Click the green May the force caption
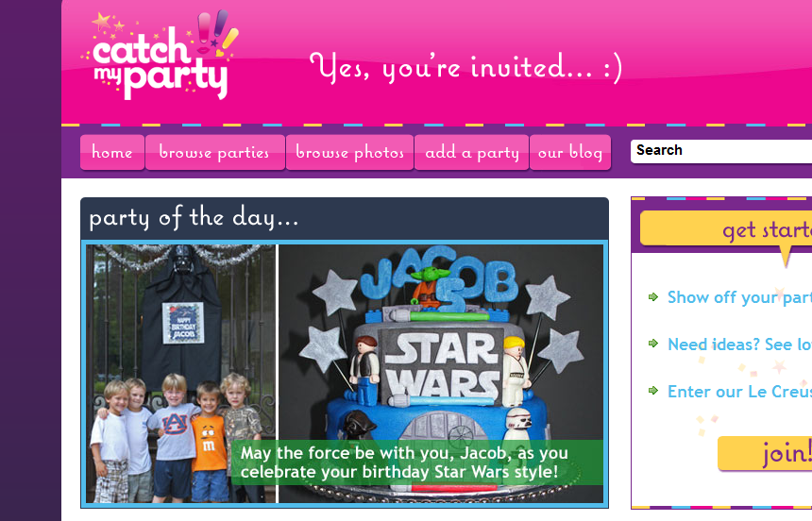 (x=417, y=462)
